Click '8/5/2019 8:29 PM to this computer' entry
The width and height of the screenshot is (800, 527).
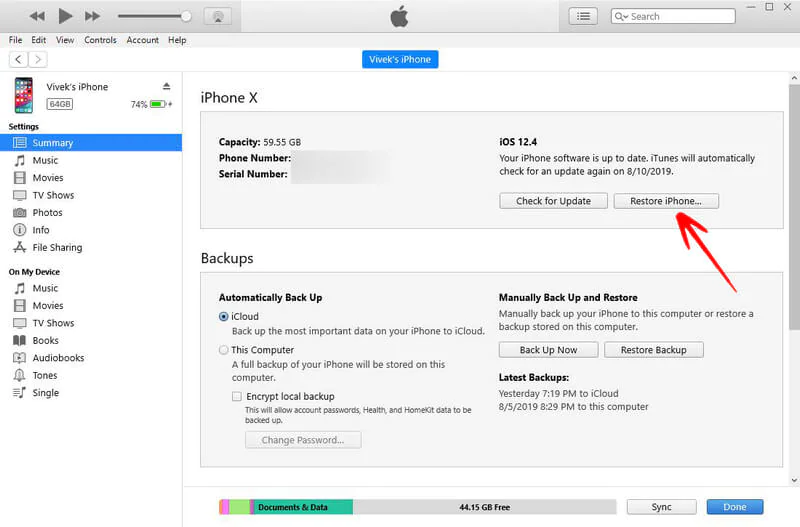tap(573, 407)
